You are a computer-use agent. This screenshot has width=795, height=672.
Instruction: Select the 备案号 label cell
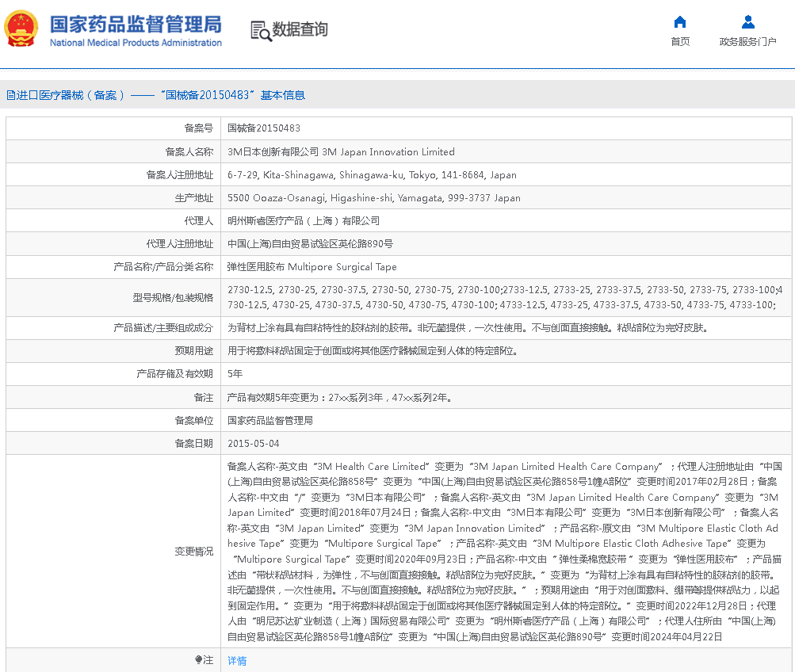pos(113,128)
